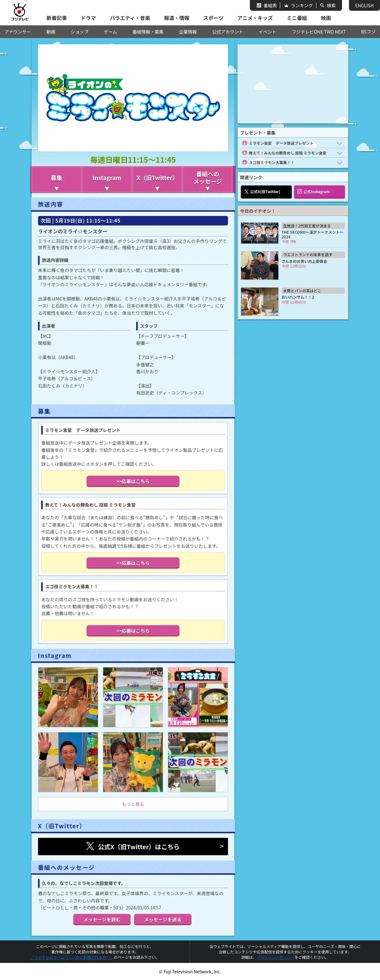This screenshot has height=980, width=380.
Task: Jump down via Instagram anchor tab
Action: (107, 179)
